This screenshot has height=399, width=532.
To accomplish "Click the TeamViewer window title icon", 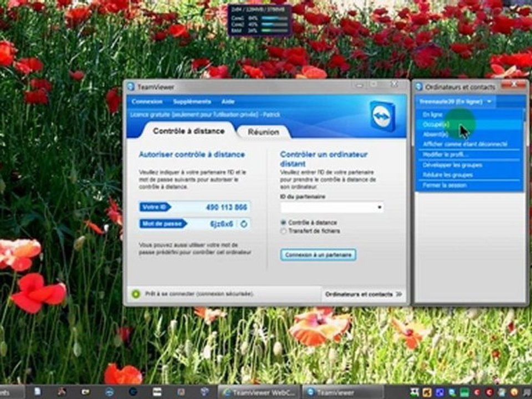I will tap(131, 87).
